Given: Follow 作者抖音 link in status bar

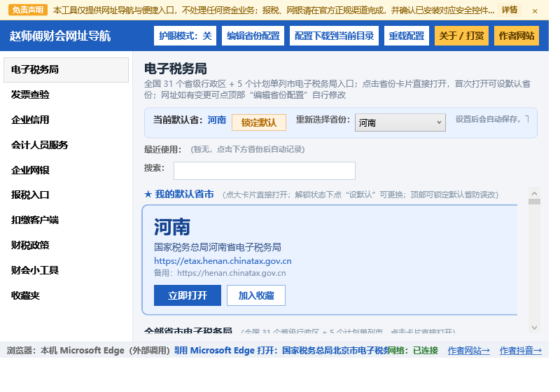Looking at the screenshot, I should 520,351.
